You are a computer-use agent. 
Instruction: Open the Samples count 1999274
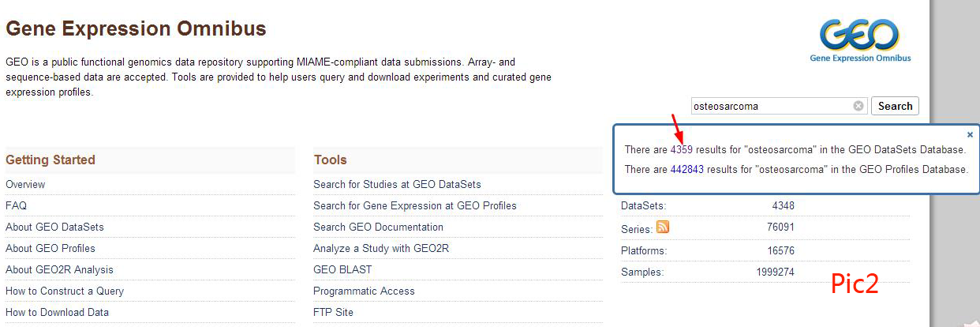click(x=775, y=272)
